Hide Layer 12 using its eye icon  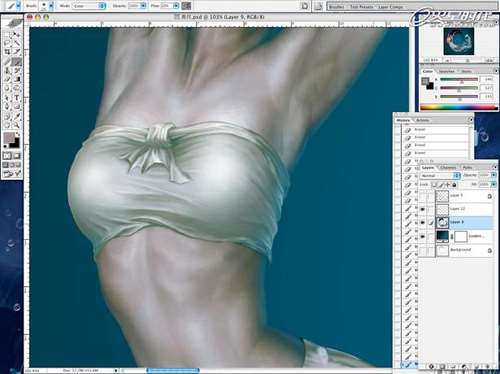tap(422, 209)
